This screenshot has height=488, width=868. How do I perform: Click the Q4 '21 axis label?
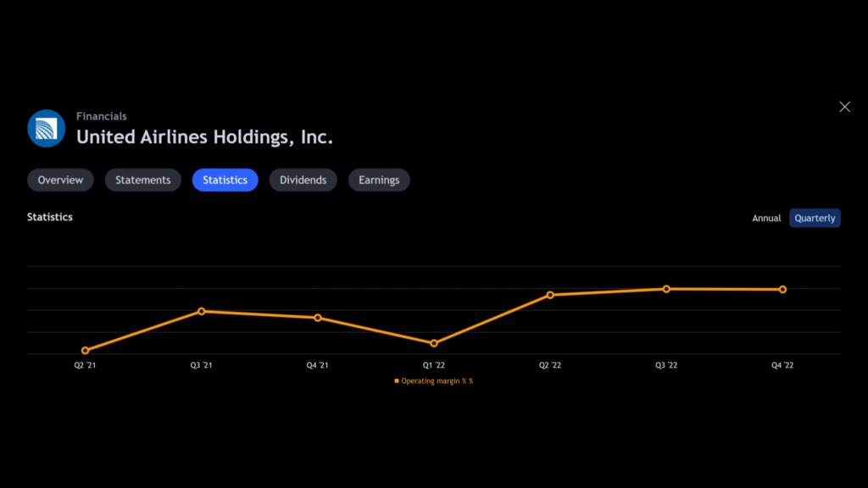[318, 365]
